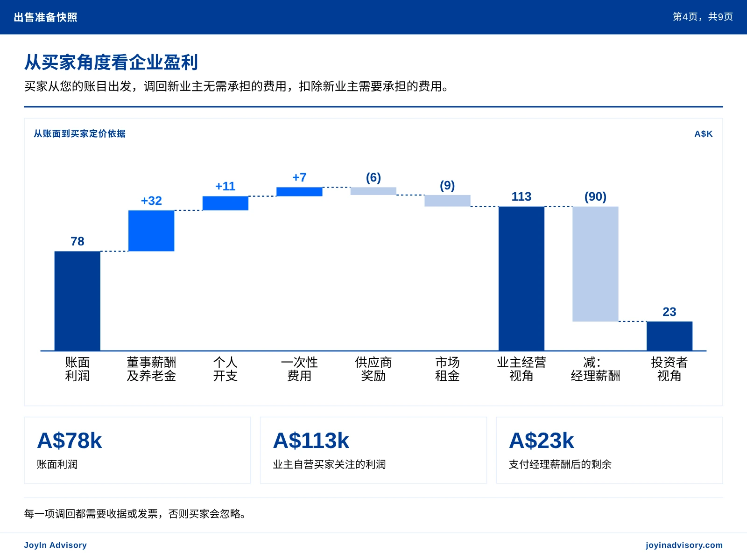This screenshot has width=747, height=560.
Task: Click the value label (90)
Action: click(595, 197)
